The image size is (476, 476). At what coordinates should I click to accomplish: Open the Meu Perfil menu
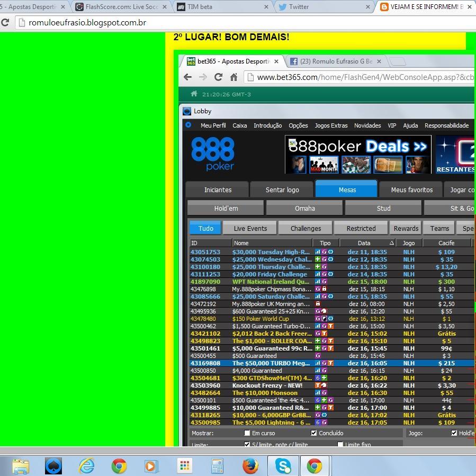coord(213,125)
